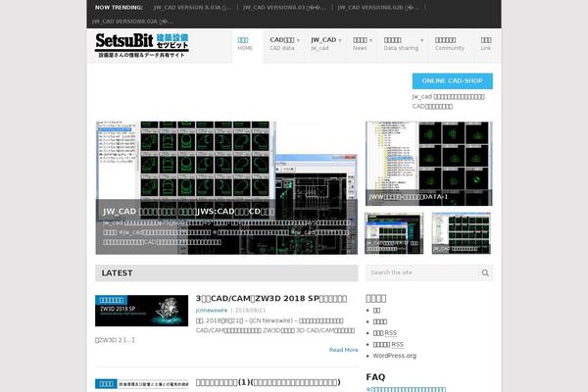Open the second article title ending with (1)
Viewport: 588px width, 392px height.
pos(269,382)
